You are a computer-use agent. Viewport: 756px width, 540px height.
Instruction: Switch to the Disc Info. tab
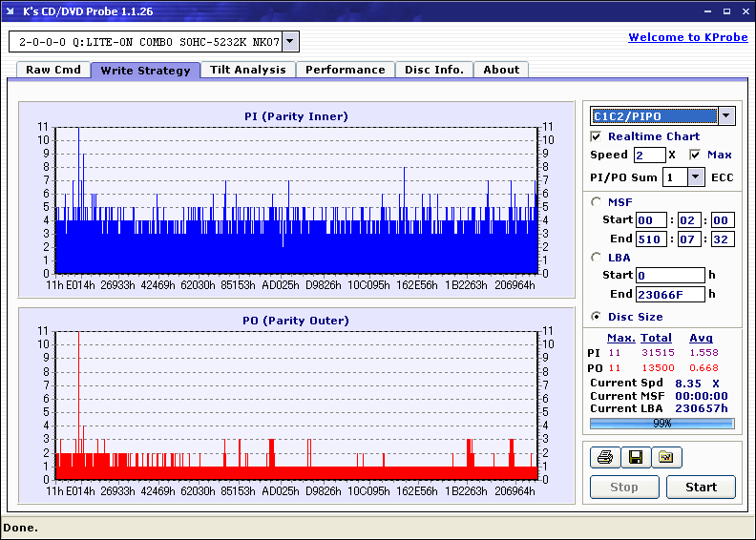coord(434,70)
